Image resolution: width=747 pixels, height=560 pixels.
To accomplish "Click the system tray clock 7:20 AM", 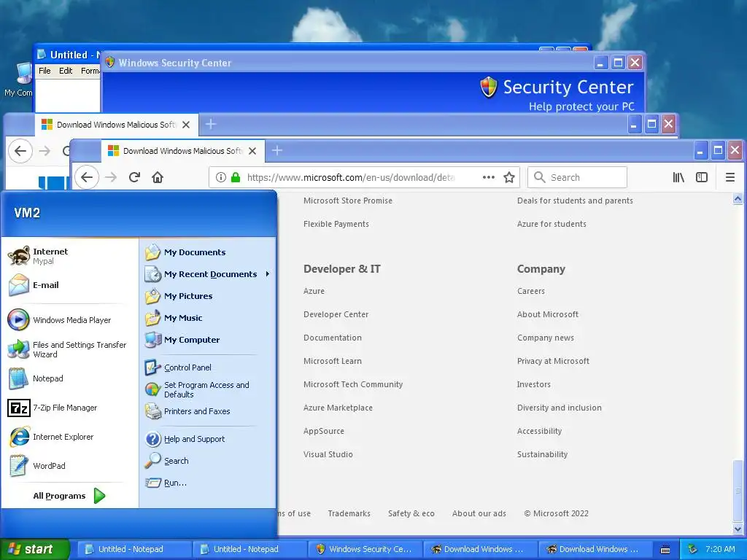I will pyautogui.click(x=720, y=549).
